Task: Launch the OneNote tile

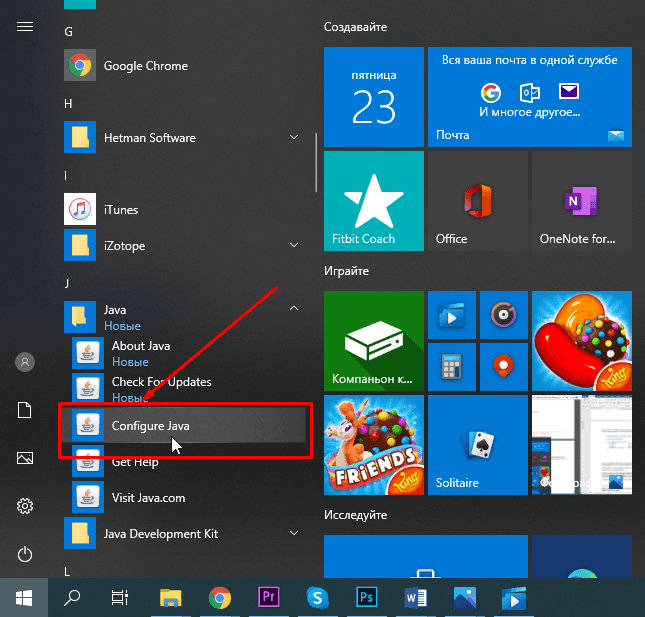Action: pyautogui.click(x=581, y=201)
